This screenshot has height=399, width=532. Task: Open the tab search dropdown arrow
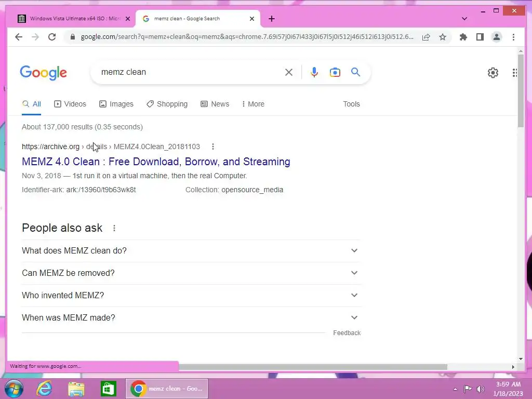point(464,19)
